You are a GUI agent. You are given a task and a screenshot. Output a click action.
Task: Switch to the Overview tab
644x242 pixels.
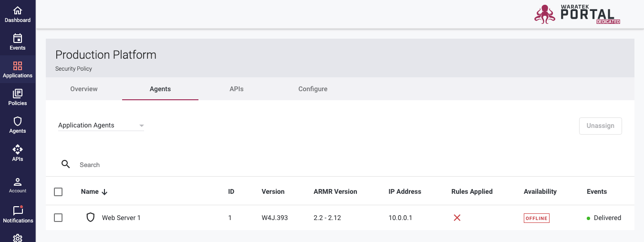point(84,89)
